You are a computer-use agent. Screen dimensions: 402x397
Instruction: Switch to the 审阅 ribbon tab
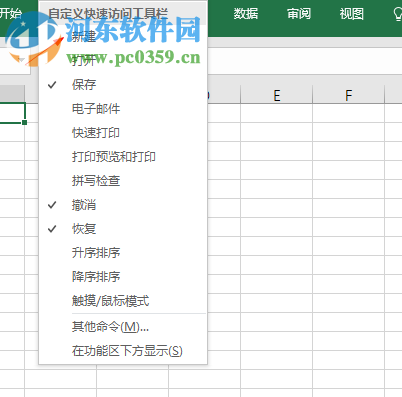click(x=299, y=14)
